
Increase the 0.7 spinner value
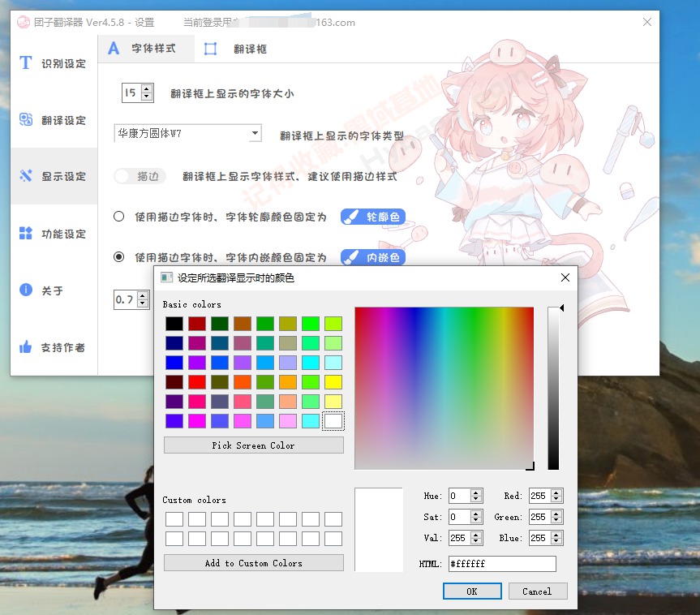click(x=143, y=295)
